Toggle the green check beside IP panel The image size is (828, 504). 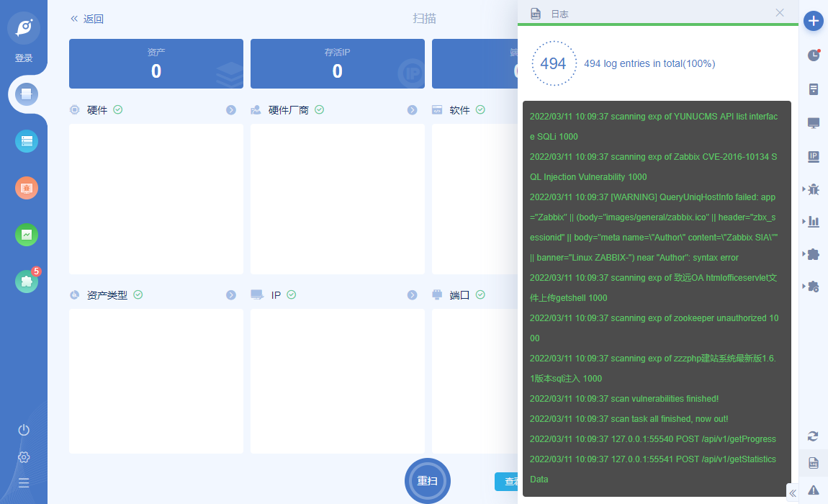292,294
